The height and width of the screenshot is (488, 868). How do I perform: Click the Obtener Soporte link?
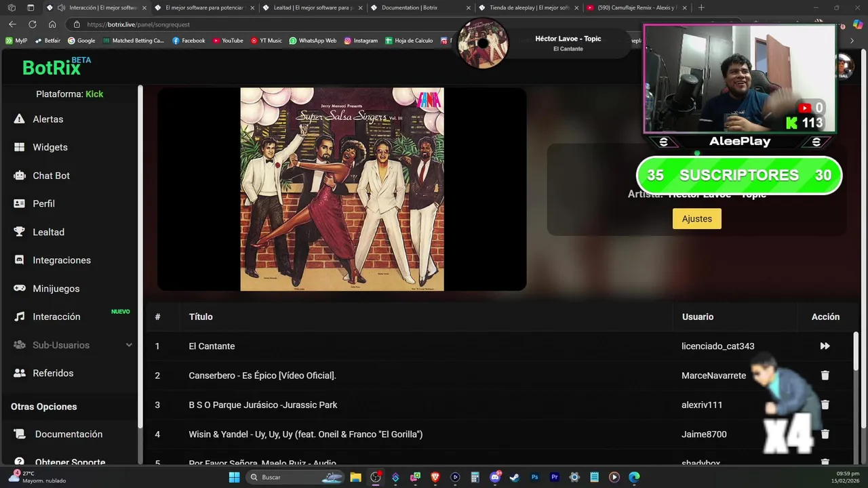[70, 462]
